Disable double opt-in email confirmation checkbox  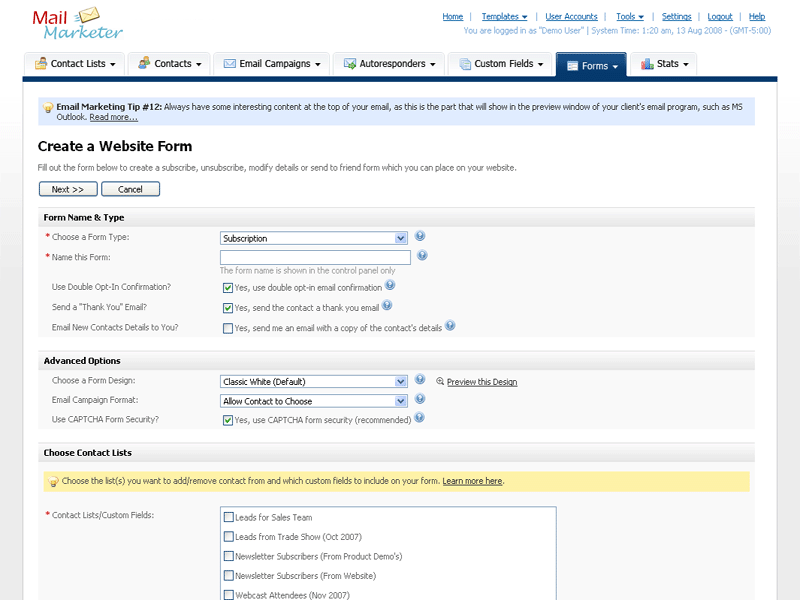(228, 288)
